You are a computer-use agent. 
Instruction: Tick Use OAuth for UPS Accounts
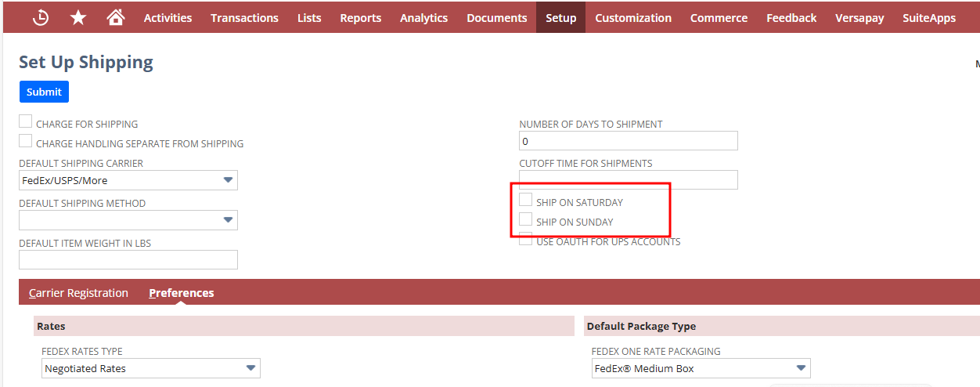click(526, 240)
